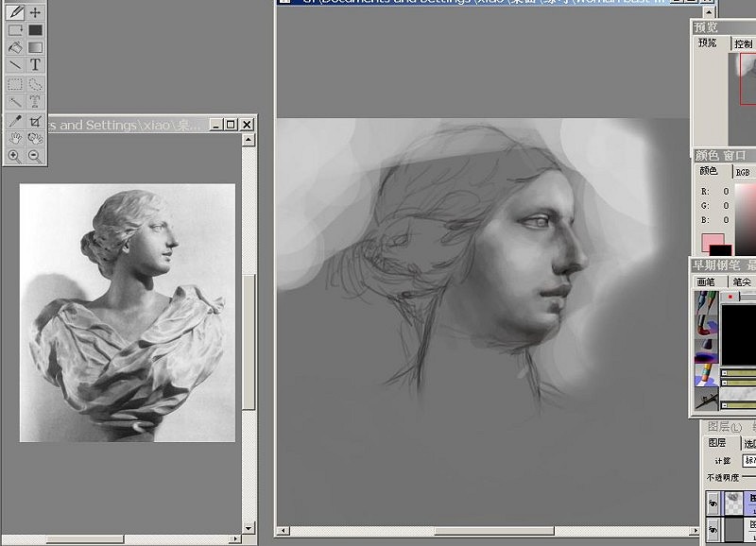Select the outlined rectangle shape tool
This screenshot has width=756, height=546.
[x=15, y=30]
